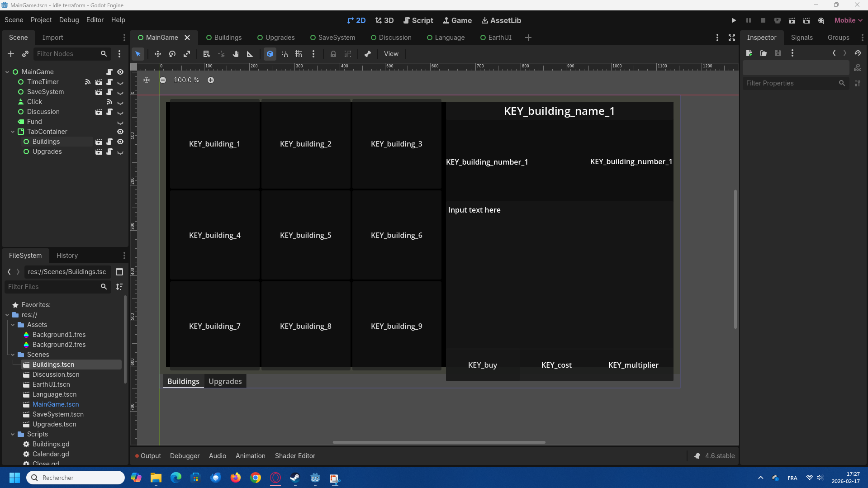Toggle visibility of the MainGame node
The width and height of the screenshot is (868, 488).
(x=120, y=72)
